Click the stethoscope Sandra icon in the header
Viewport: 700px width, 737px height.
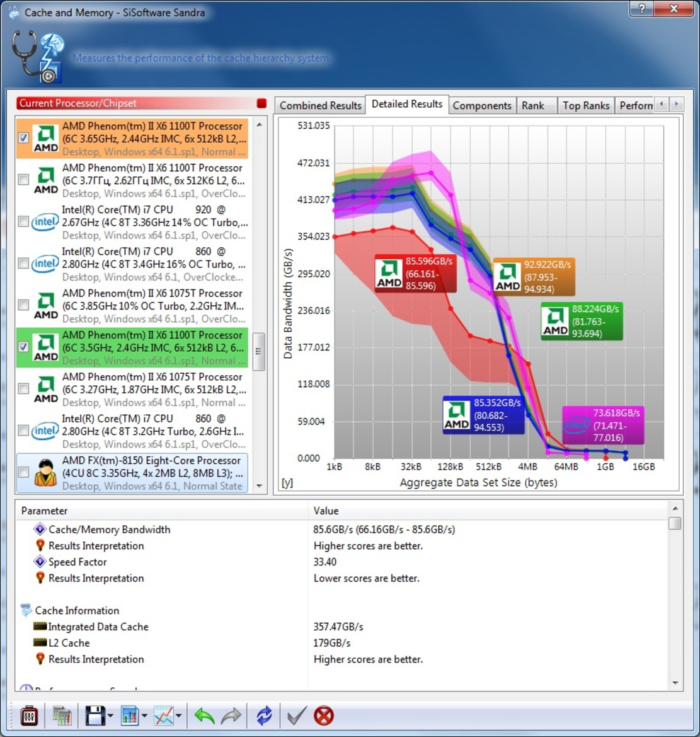point(38,56)
